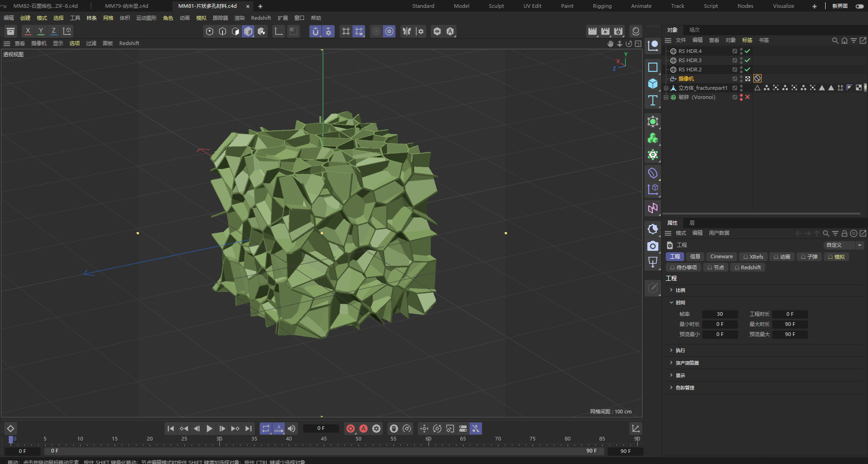
Task: Click green MoGraph cloner icon in side palette
Action: click(x=653, y=138)
